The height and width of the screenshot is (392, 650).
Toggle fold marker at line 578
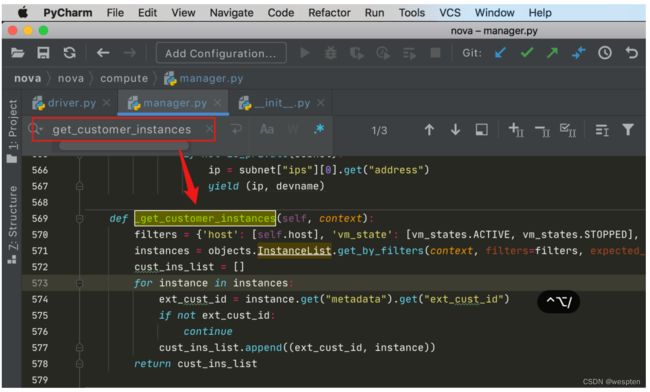pos(80,364)
